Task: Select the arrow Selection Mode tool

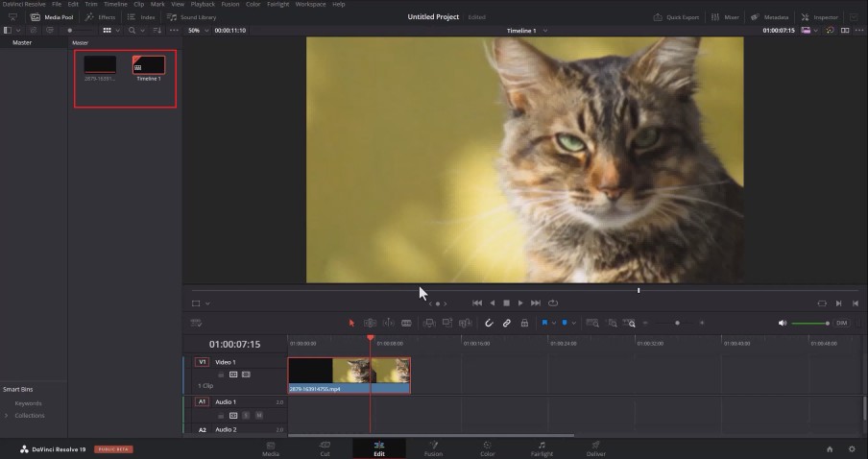Action: pos(351,323)
